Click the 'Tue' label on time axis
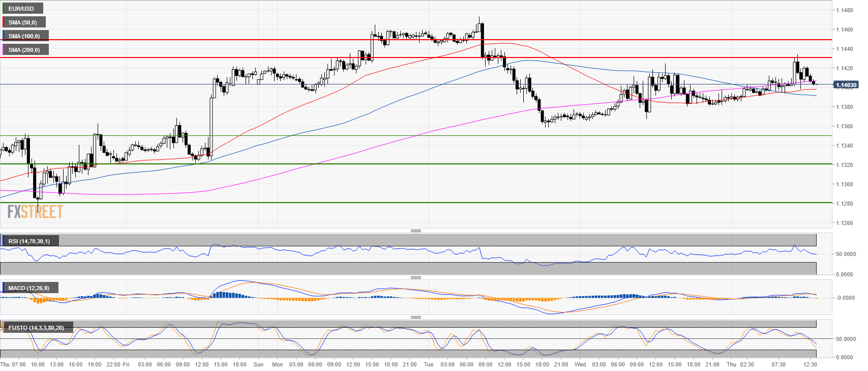868x371 pixels. tap(429, 364)
